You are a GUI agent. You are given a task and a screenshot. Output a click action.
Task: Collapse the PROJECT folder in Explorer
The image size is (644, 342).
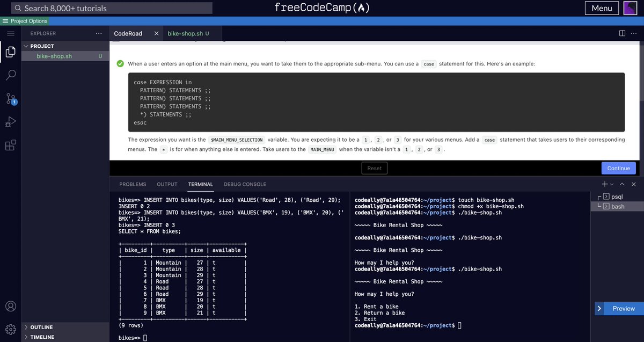[25, 46]
